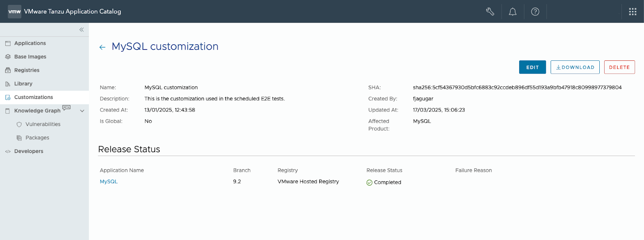Screen dimensions: 644x240
Task: Click VMware Hosted Registry cell
Action: tap(308, 182)
